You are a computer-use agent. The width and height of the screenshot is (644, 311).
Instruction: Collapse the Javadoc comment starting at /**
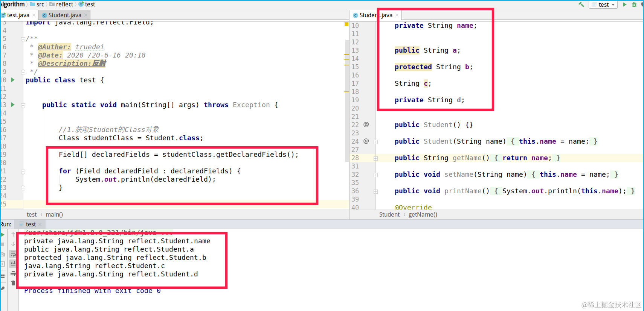[x=23, y=39]
